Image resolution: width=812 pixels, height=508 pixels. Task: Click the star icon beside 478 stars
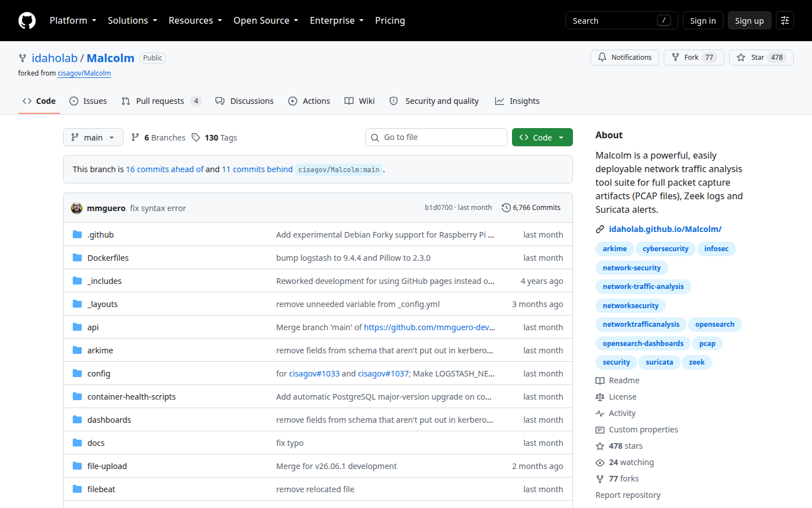click(x=600, y=446)
